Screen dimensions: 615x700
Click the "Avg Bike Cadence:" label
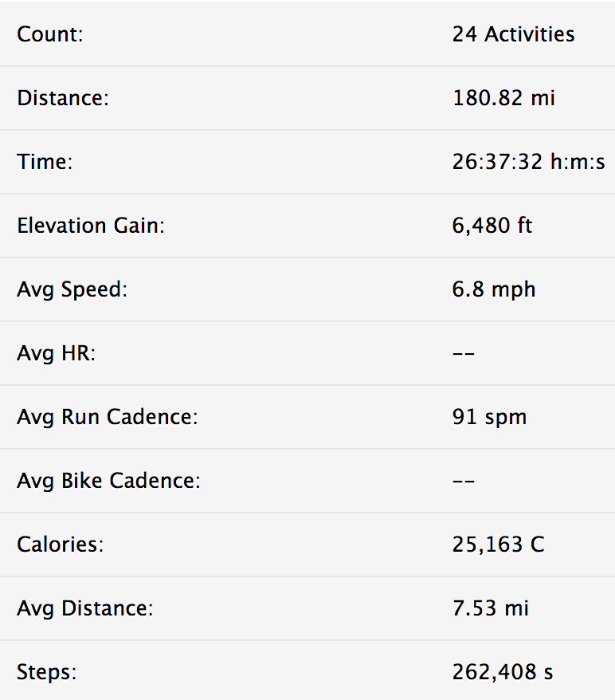click(108, 481)
